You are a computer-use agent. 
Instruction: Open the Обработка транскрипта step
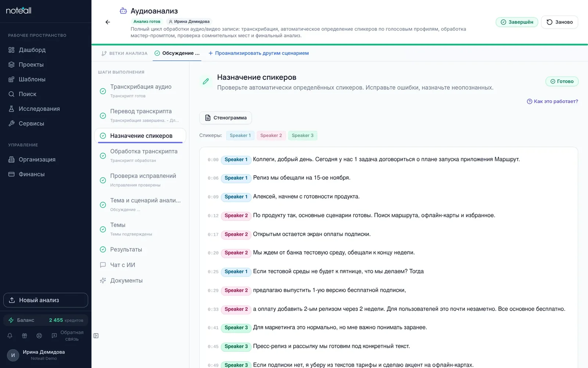[x=140, y=155]
